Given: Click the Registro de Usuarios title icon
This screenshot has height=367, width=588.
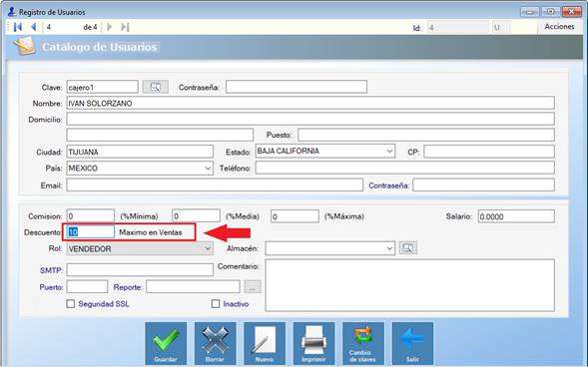Looking at the screenshot, I should [12, 12].
